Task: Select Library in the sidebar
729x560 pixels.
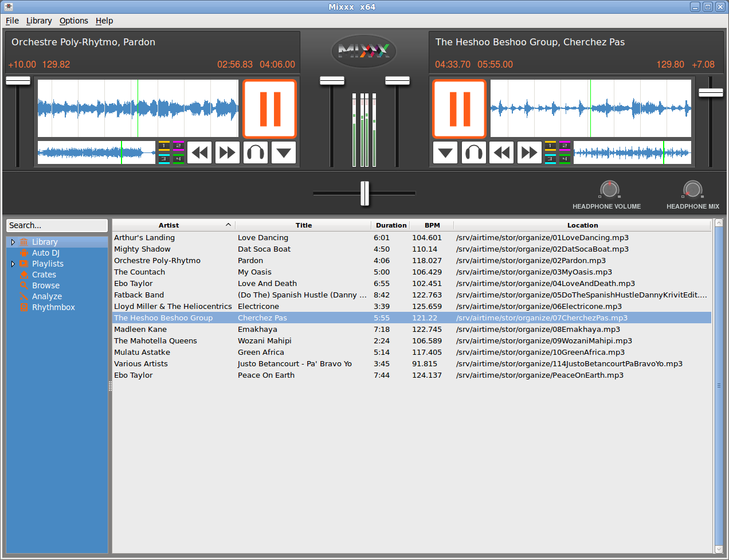Action: click(x=45, y=242)
